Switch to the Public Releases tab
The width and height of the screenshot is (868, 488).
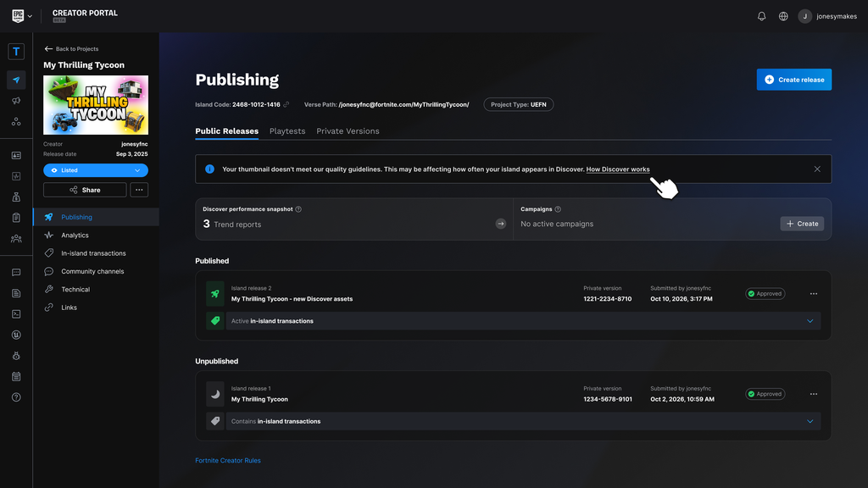[x=227, y=131]
